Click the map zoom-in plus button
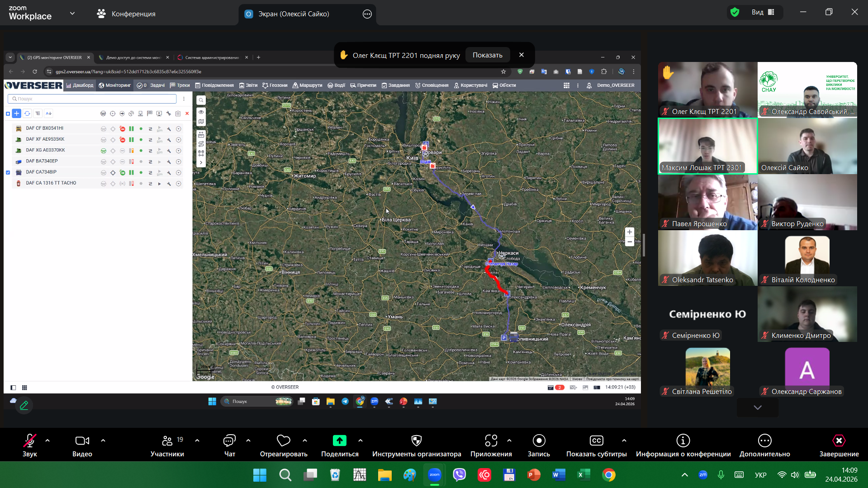The image size is (868, 488). click(x=629, y=232)
